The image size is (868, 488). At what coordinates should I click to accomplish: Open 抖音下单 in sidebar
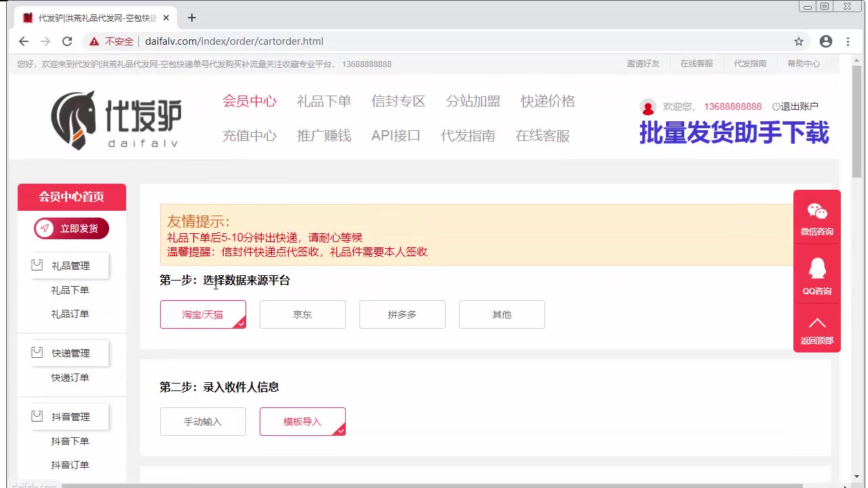click(70, 441)
